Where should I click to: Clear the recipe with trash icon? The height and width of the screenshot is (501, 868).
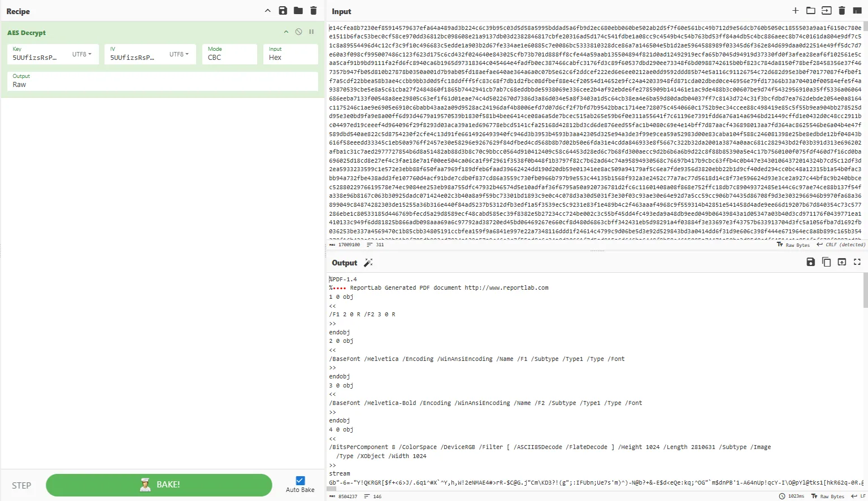click(x=314, y=11)
